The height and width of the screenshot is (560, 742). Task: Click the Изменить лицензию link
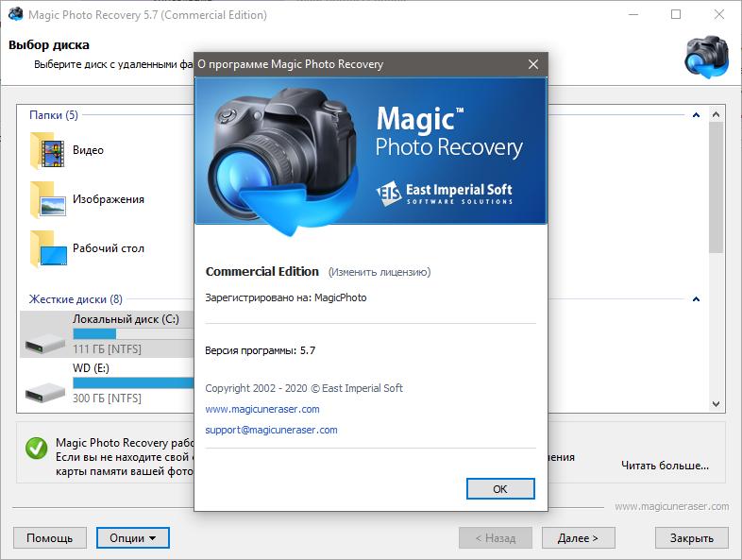pos(379,272)
